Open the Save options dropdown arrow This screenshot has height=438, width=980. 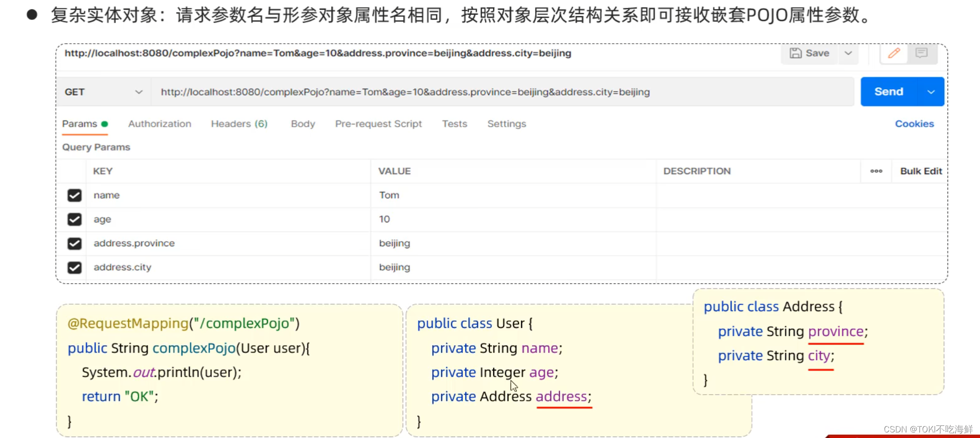[848, 53]
